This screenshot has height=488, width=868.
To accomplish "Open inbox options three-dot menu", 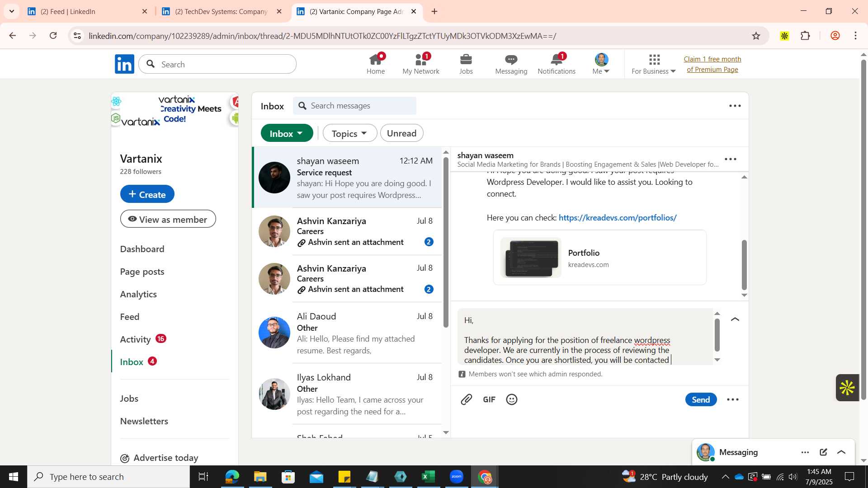I will (x=735, y=106).
